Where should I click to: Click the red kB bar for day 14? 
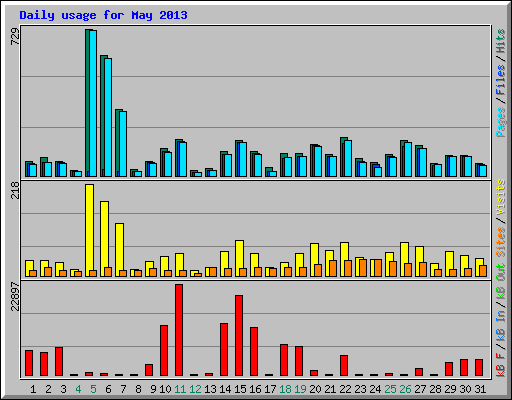point(224,350)
